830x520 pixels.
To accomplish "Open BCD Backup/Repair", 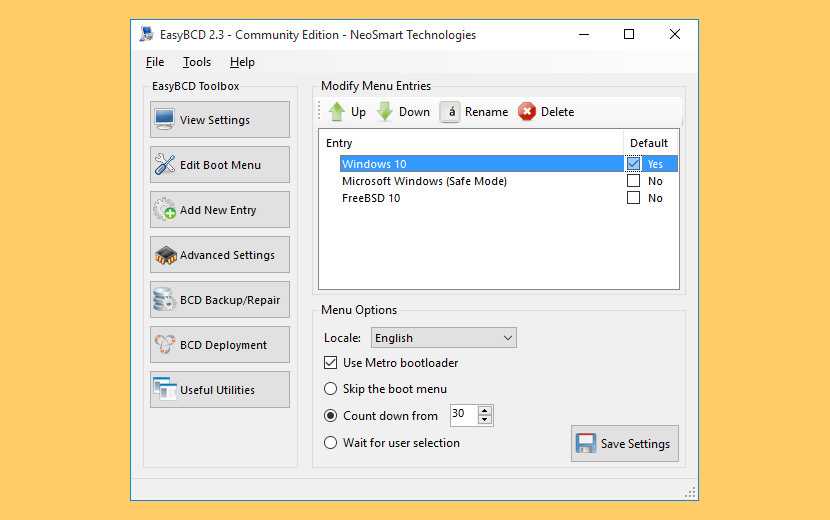I will (220, 300).
